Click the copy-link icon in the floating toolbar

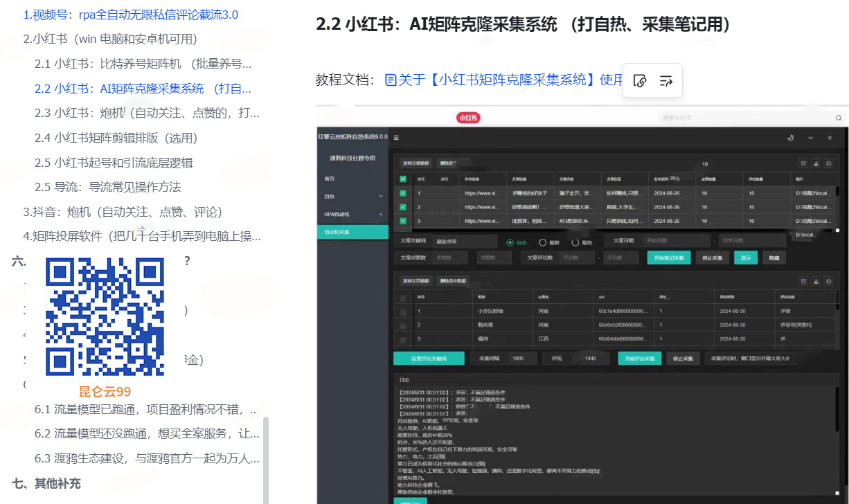pyautogui.click(x=641, y=81)
